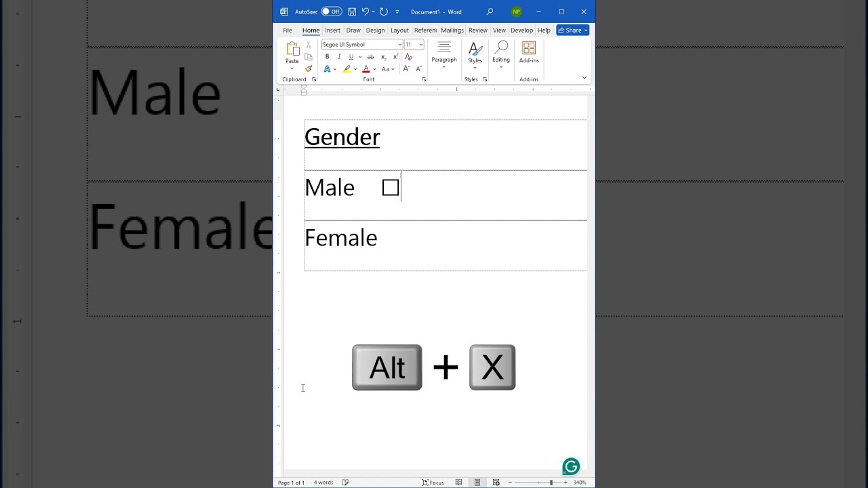868x488 pixels.
Task: Copy the selection with the Copy icon
Action: pyautogui.click(x=309, y=57)
